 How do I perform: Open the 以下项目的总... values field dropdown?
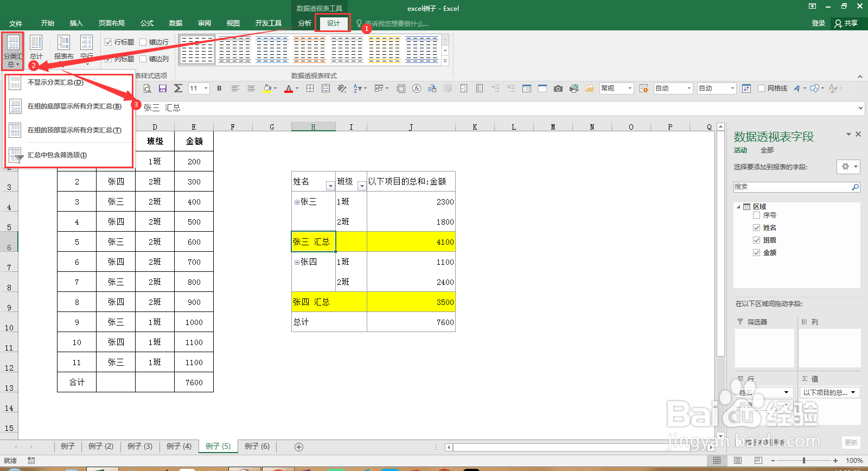853,392
